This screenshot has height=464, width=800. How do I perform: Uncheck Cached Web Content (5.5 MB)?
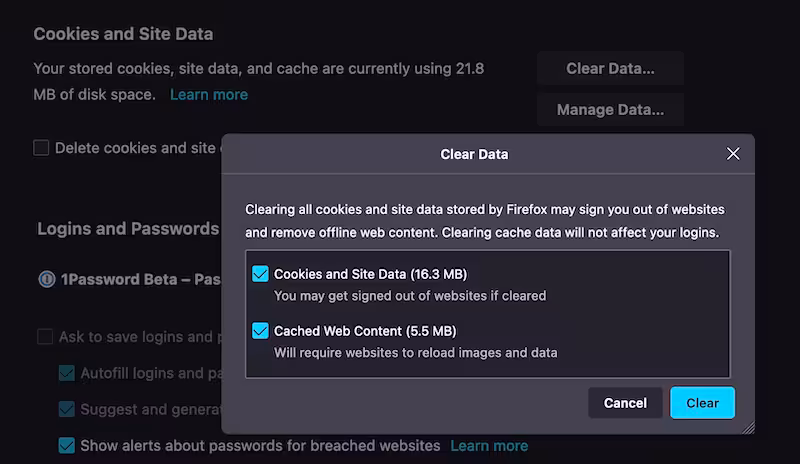[x=260, y=330]
